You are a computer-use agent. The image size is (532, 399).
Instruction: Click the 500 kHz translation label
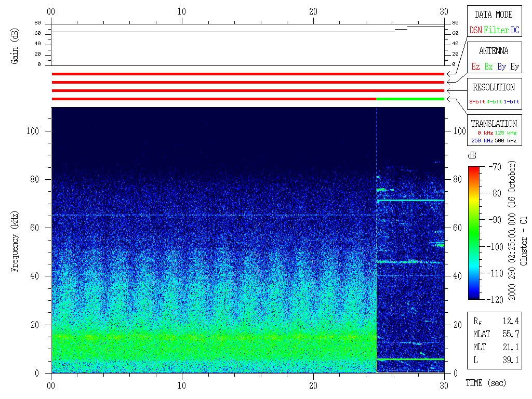pyautogui.click(x=506, y=141)
